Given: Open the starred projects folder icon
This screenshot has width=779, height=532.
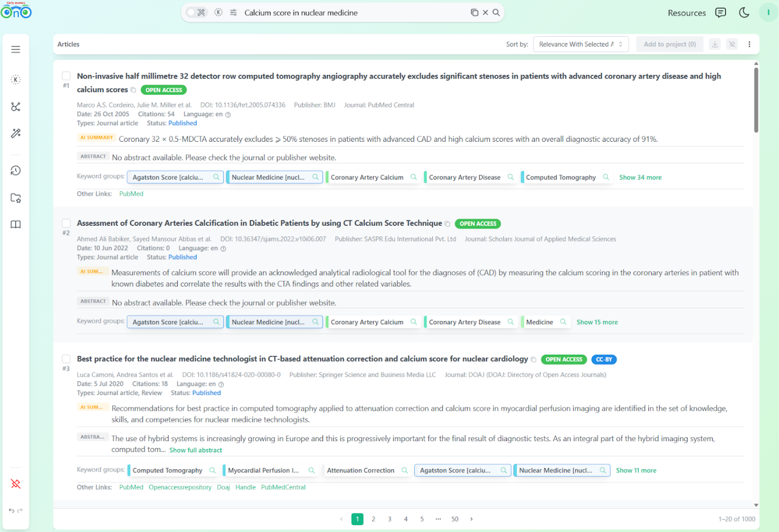Looking at the screenshot, I should coord(15,198).
